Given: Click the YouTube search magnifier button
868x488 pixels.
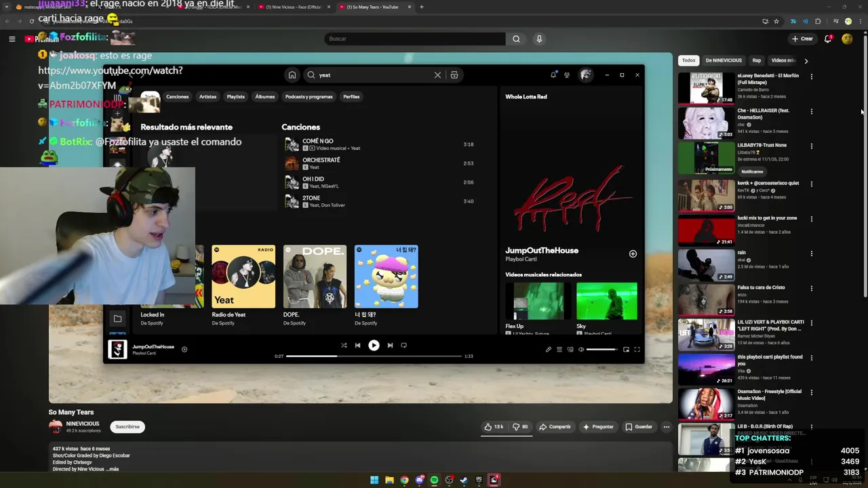Looking at the screenshot, I should coord(516,39).
